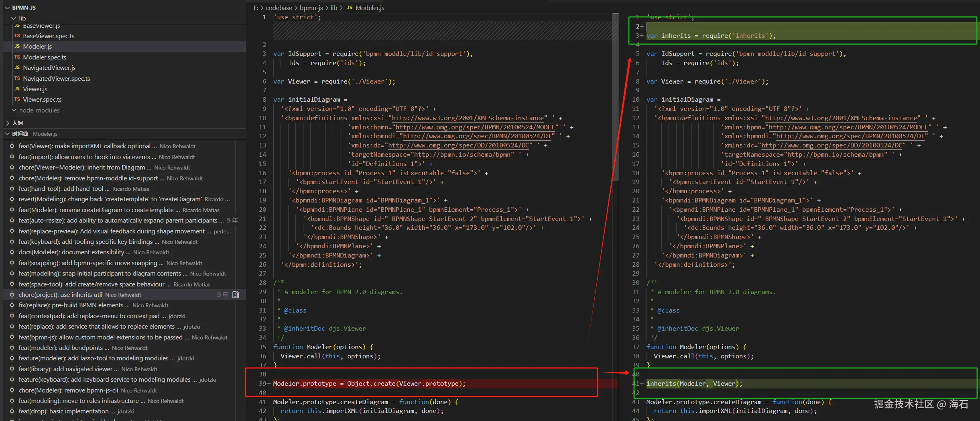Open the BPMN/20100524/MODEL URL in left pane
This screenshot has width=980, height=421.
(475, 127)
